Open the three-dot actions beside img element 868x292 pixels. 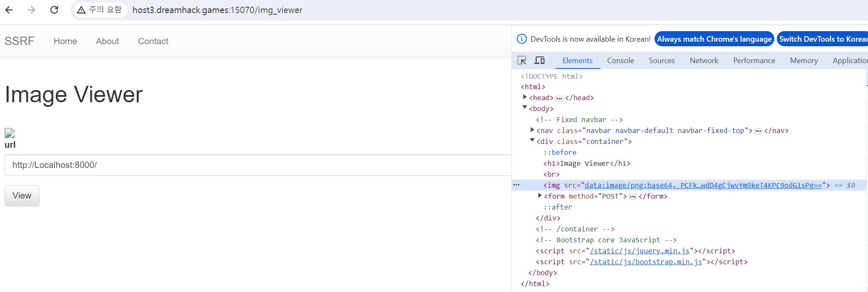[x=516, y=185]
